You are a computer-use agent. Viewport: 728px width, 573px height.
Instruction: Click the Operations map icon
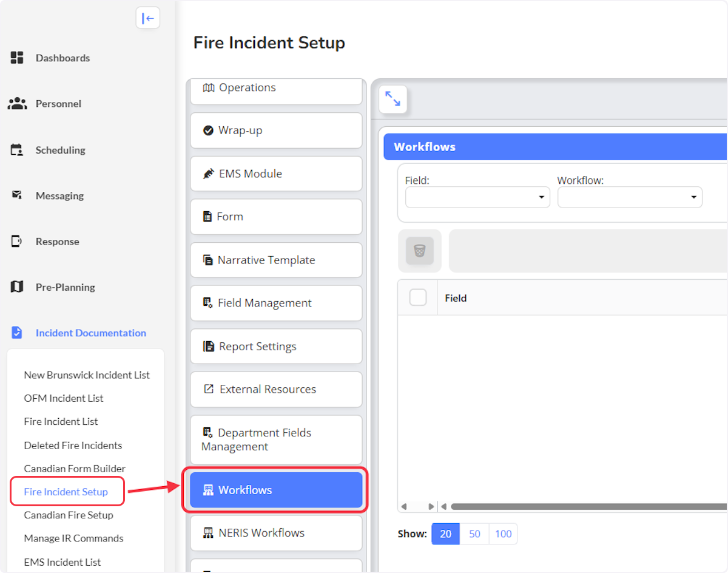pyautogui.click(x=209, y=87)
